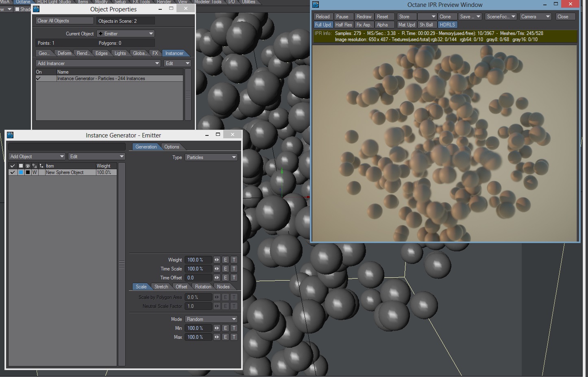Switch to the Options tab in Instance Generator
The height and width of the screenshot is (377, 588).
point(172,147)
